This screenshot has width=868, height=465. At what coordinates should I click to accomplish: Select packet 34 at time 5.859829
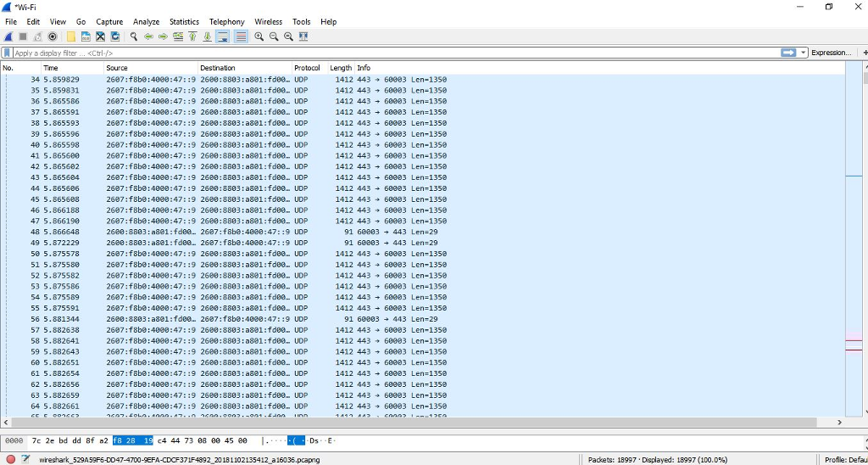[424, 79]
